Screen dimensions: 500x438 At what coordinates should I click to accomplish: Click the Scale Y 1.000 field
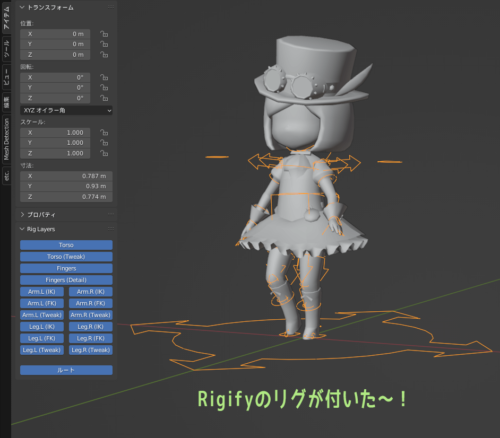click(x=55, y=143)
